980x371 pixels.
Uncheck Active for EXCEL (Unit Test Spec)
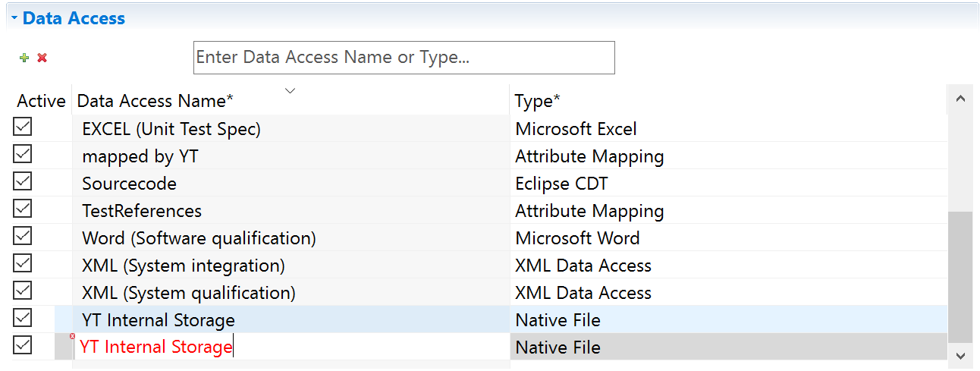23,127
